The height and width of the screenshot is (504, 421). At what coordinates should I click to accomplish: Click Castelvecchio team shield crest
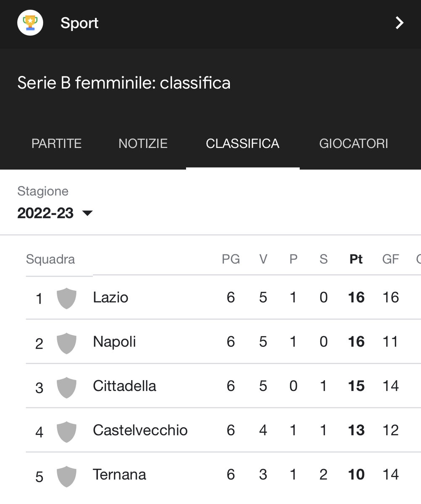pyautogui.click(x=66, y=431)
